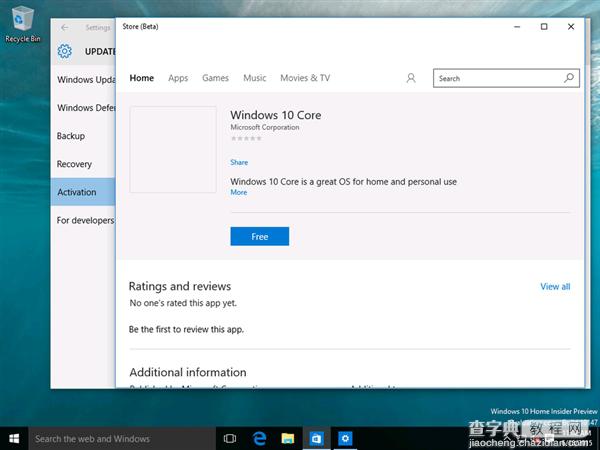Switch to the Games tab
Screen dimensions: 600x450
[215, 78]
